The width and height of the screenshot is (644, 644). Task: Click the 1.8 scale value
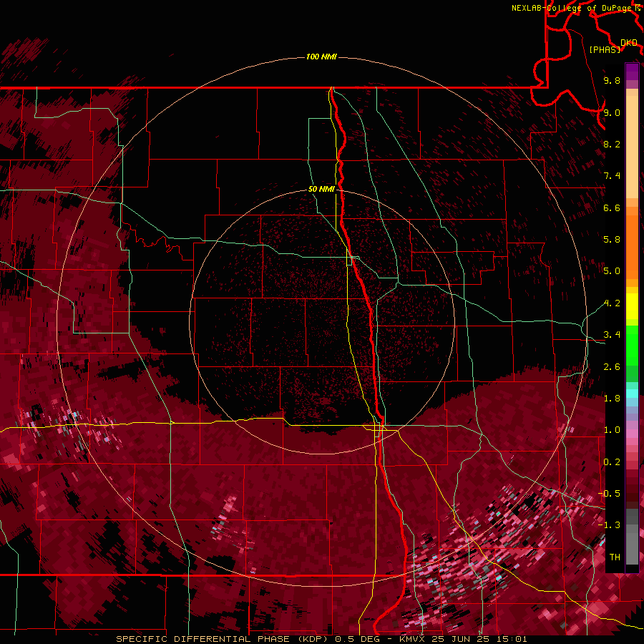click(x=612, y=399)
